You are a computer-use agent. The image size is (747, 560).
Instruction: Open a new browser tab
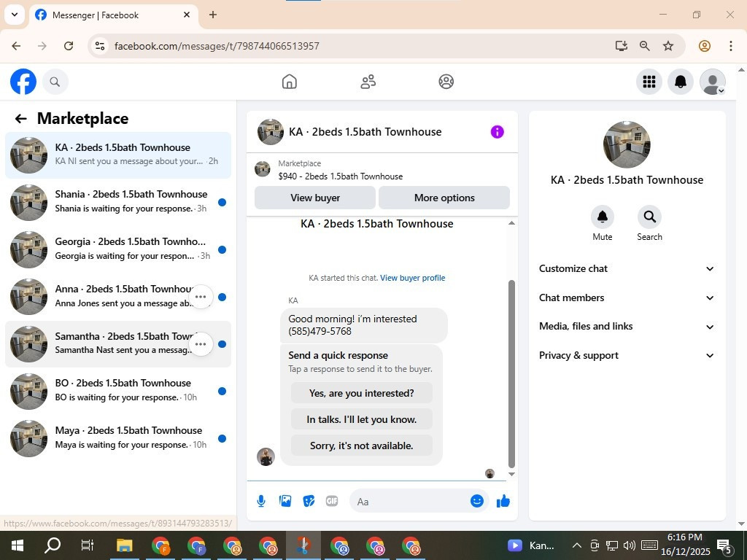pos(213,15)
